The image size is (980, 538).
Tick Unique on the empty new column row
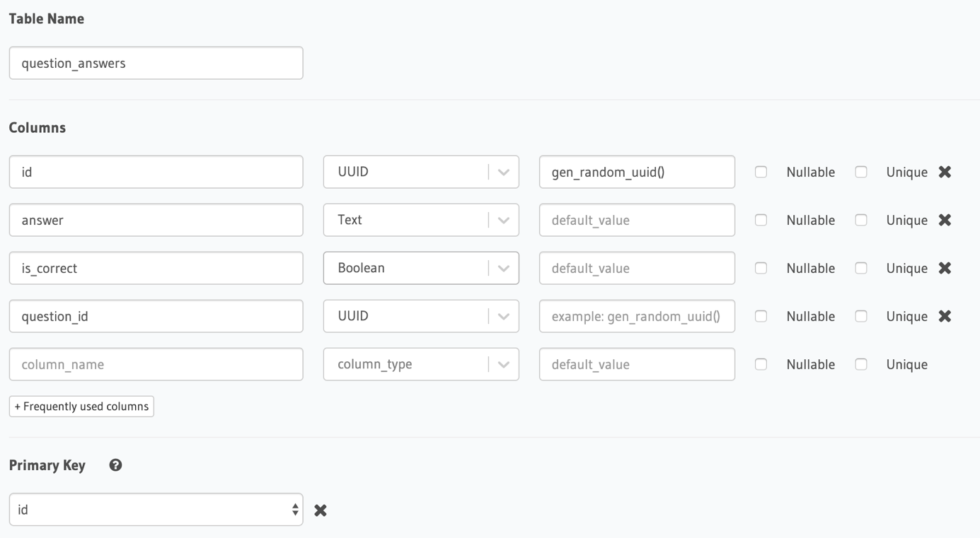click(861, 364)
